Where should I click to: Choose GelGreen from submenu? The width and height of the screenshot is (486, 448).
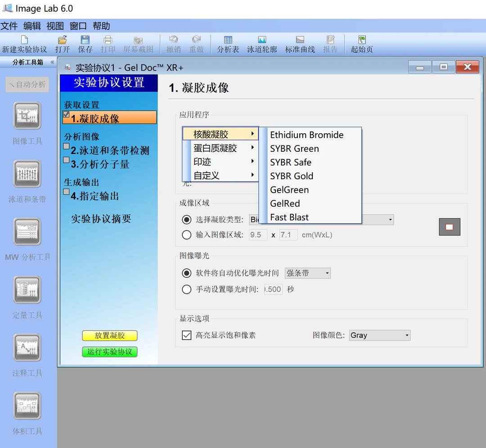tap(310, 190)
